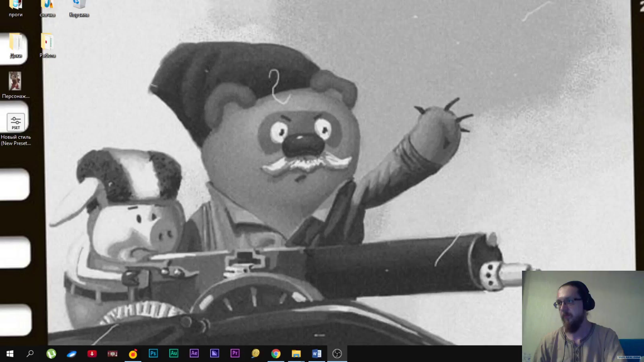
Task: Select the 'Новый стиль' PSET preset file
Action: click(x=16, y=122)
